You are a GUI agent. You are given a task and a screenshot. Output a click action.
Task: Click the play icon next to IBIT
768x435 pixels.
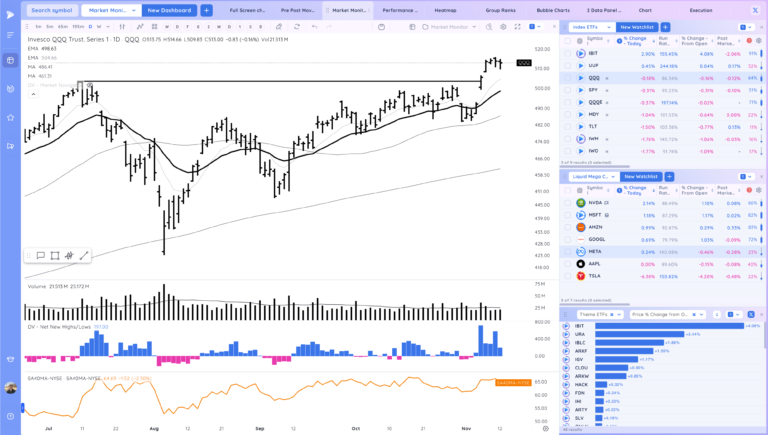(x=581, y=53)
